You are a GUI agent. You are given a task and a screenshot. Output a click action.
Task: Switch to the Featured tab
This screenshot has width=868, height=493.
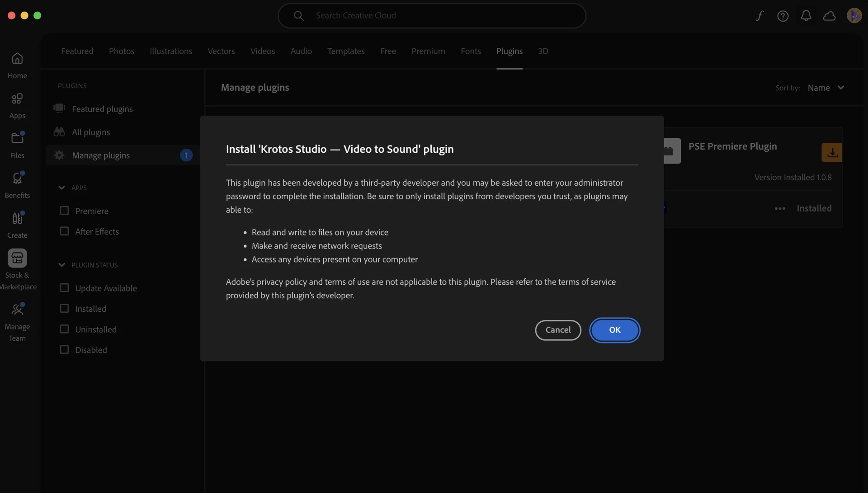coord(77,51)
